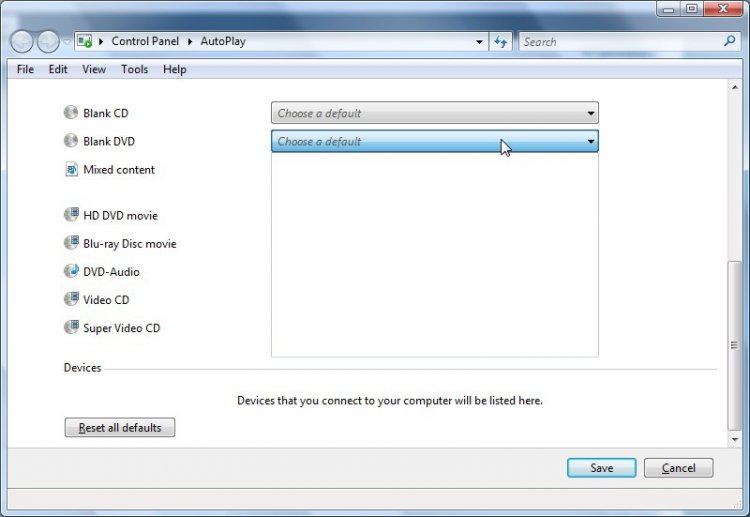Click the Cancel button

(678, 468)
